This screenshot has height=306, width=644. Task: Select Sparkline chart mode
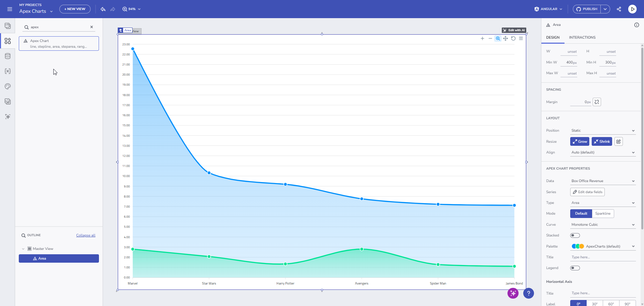pyautogui.click(x=603, y=214)
